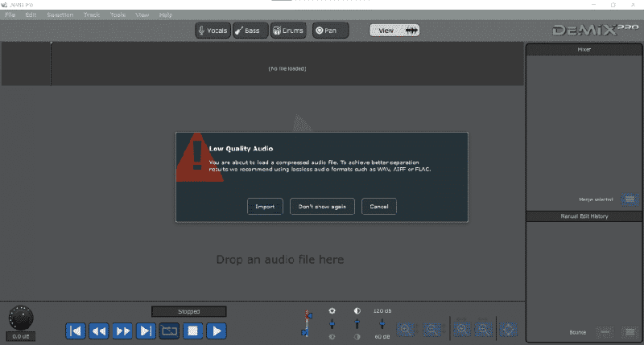The width and height of the screenshot is (644, 345).
Task: Click the master volume knob
Action: coord(19,318)
